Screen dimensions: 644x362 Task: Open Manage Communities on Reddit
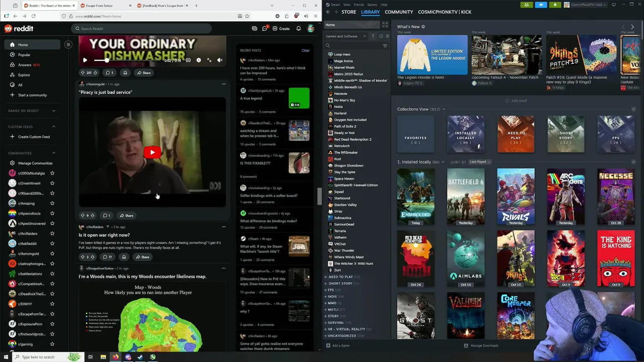[x=31, y=163]
